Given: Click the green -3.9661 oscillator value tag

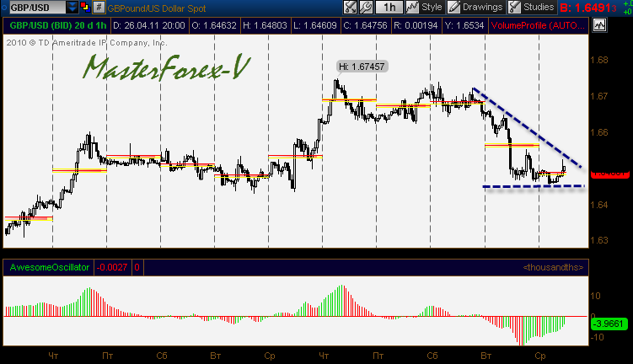Looking at the screenshot, I should [609, 324].
